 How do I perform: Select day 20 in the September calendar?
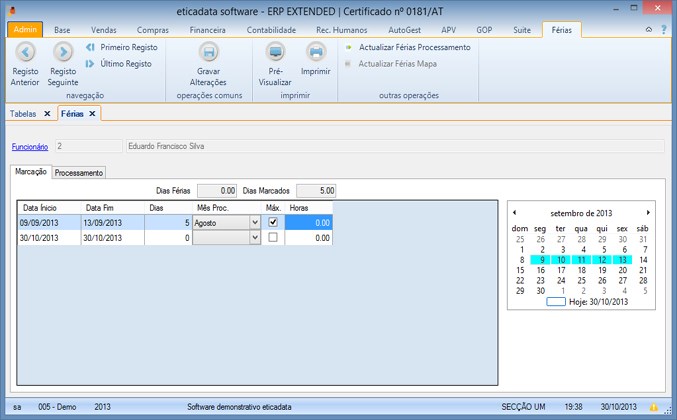pyautogui.click(x=622, y=270)
